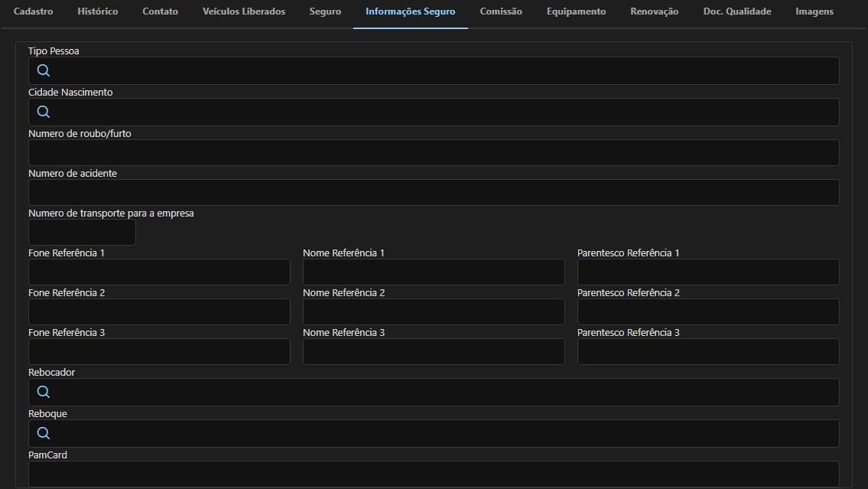Select the Seguro tab
This screenshot has width=868, height=489.
tap(325, 11)
